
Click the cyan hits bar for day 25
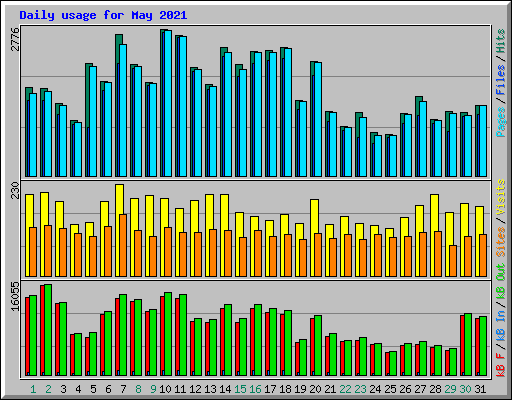click(x=393, y=156)
